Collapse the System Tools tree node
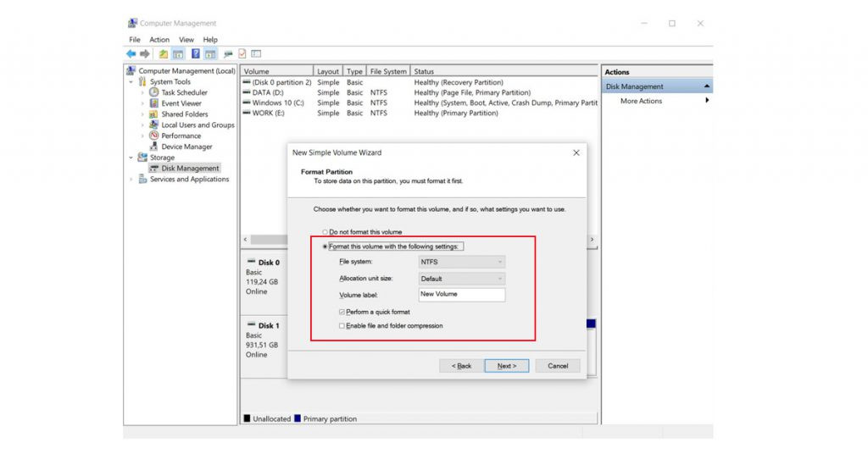The width and height of the screenshot is (868, 454). (131, 82)
